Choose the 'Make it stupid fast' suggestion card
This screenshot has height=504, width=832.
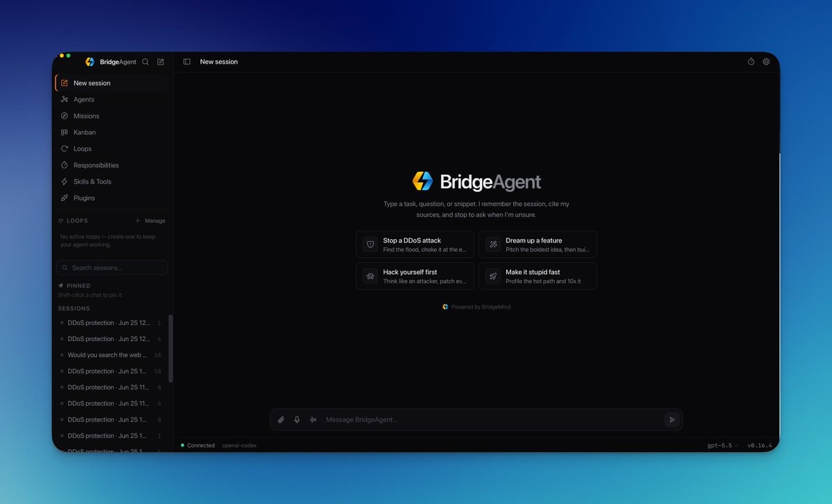(538, 276)
